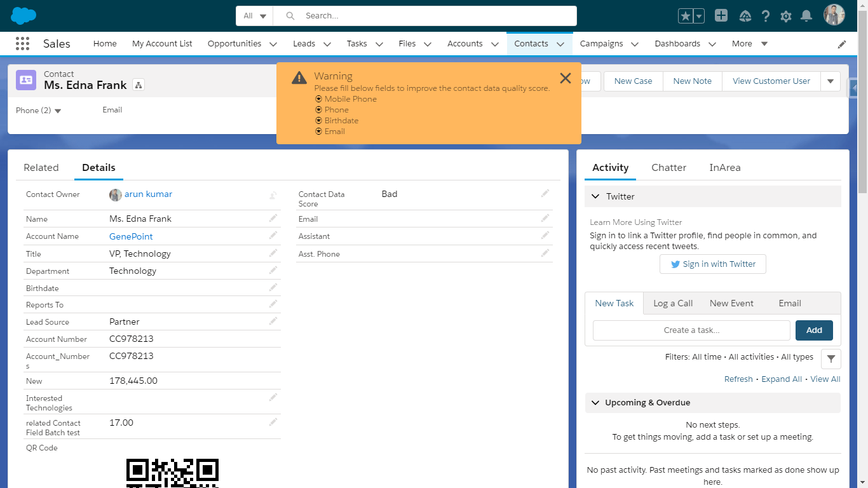Screen dimensions: 868x488
Task: Open the More navigation dropdown
Action: coord(750,44)
